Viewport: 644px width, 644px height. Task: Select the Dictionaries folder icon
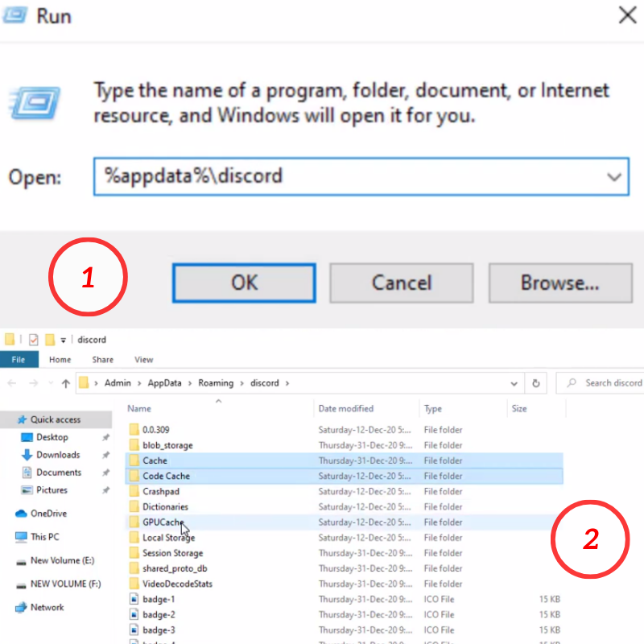tap(134, 507)
